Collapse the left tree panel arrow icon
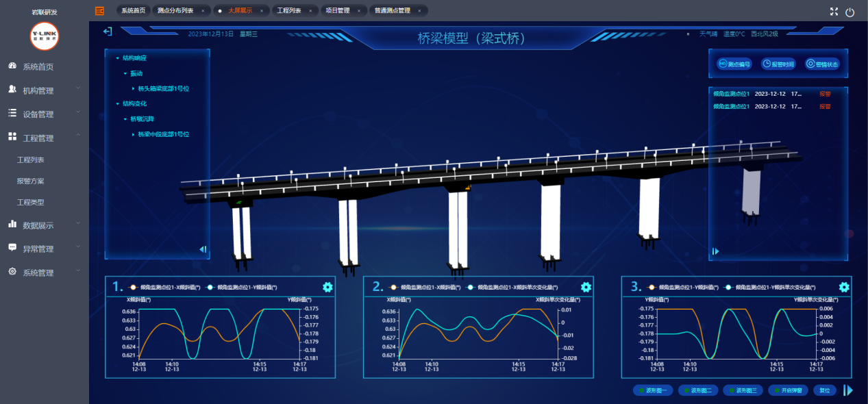Viewport: 868px width, 404px height. 203,250
